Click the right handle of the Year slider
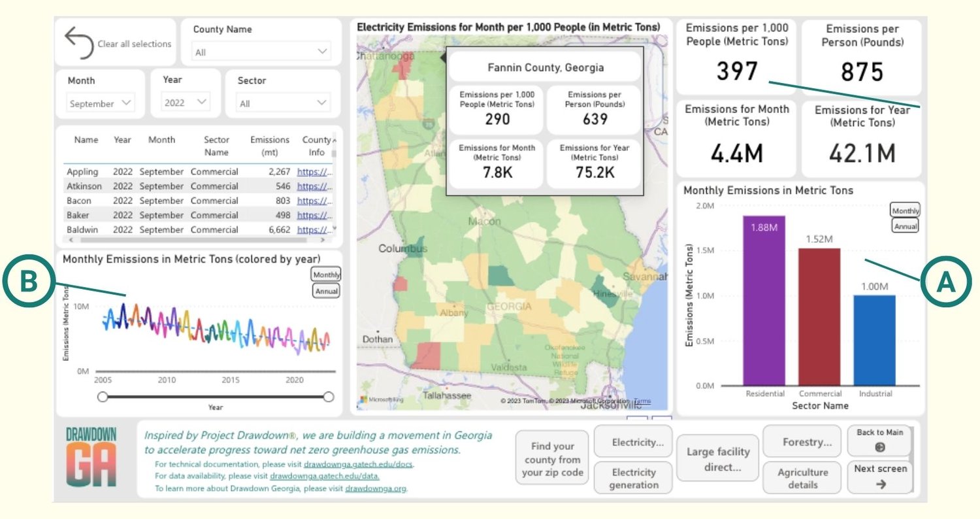The width and height of the screenshot is (980, 519). [328, 396]
